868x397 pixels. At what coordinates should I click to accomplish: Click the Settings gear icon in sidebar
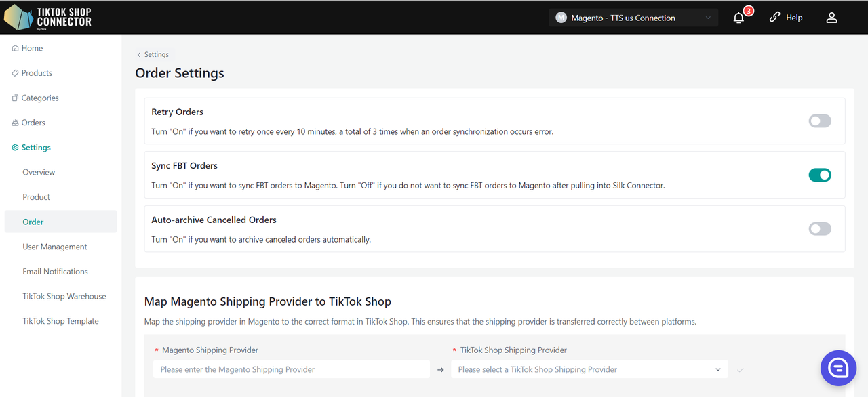(15, 148)
